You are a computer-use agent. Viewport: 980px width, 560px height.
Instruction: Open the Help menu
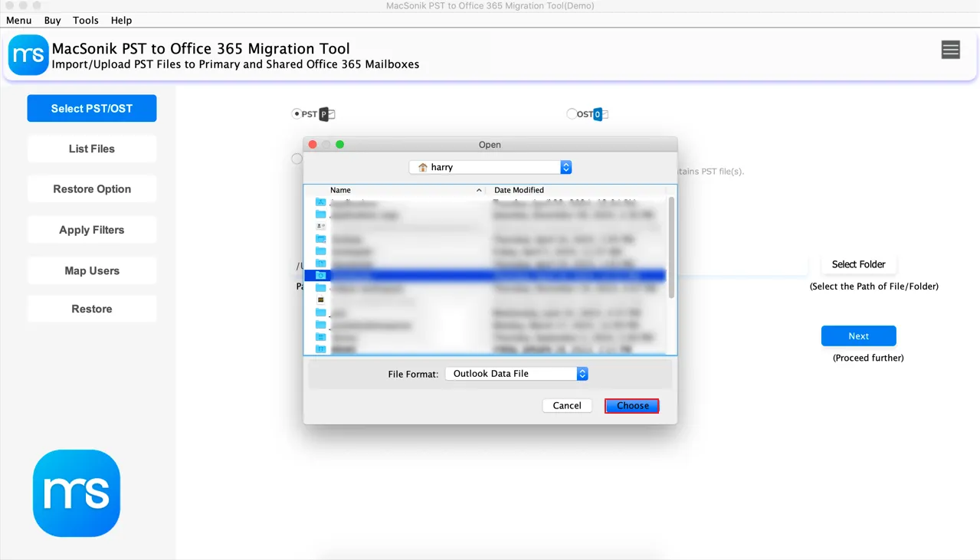[121, 20]
